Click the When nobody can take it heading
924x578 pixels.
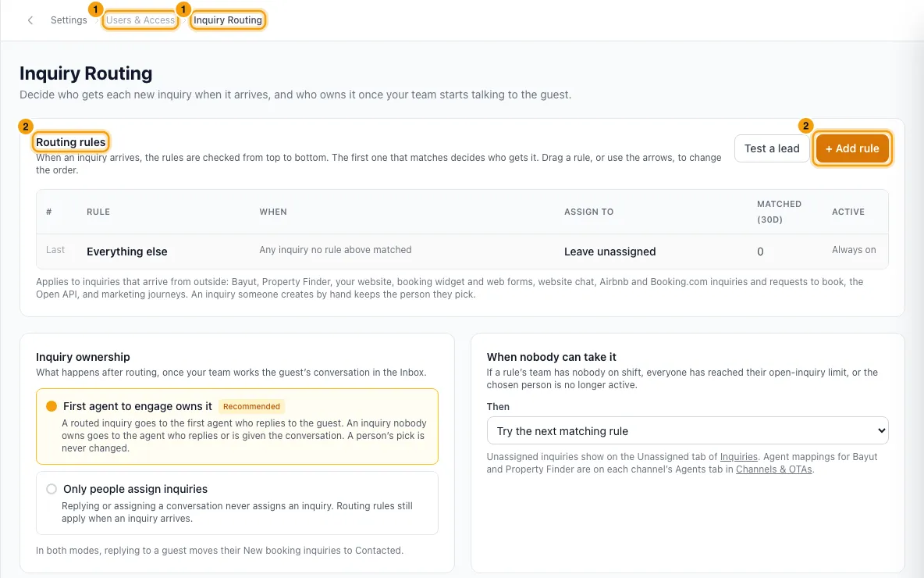point(551,357)
